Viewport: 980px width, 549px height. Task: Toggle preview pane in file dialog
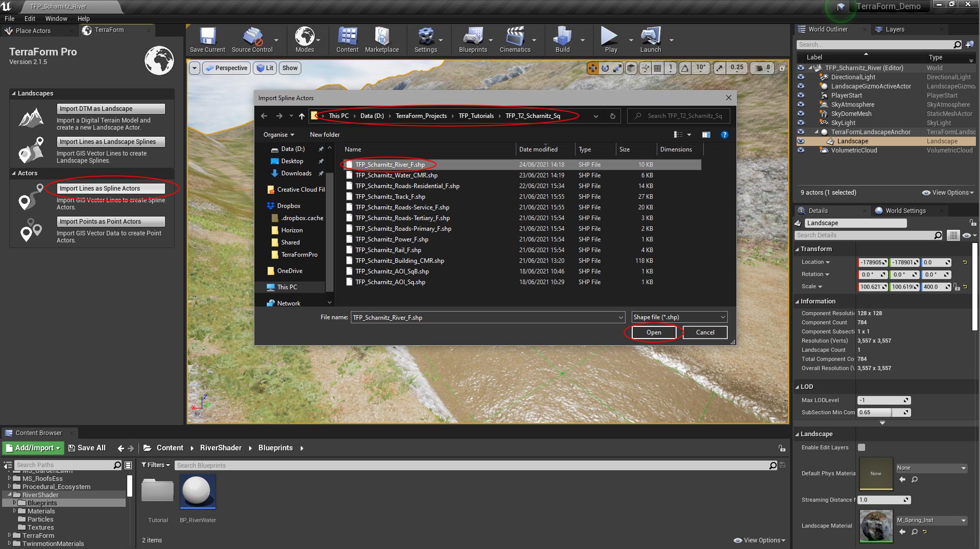click(706, 135)
